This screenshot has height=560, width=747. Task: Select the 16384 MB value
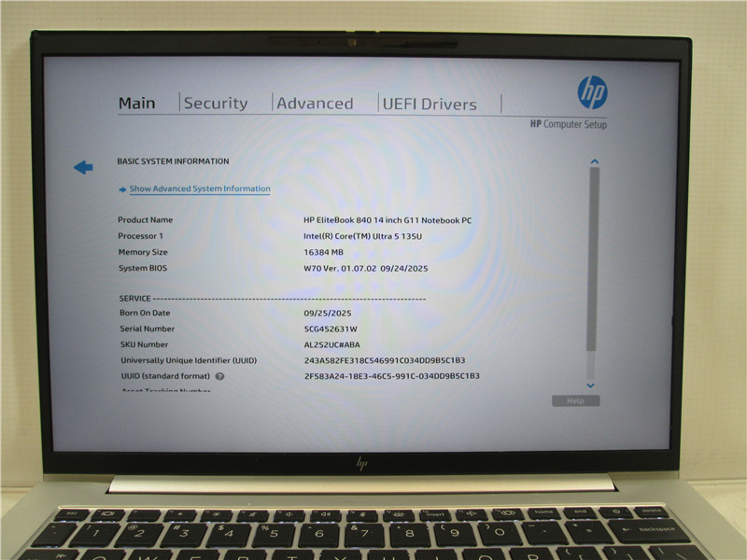tap(323, 252)
